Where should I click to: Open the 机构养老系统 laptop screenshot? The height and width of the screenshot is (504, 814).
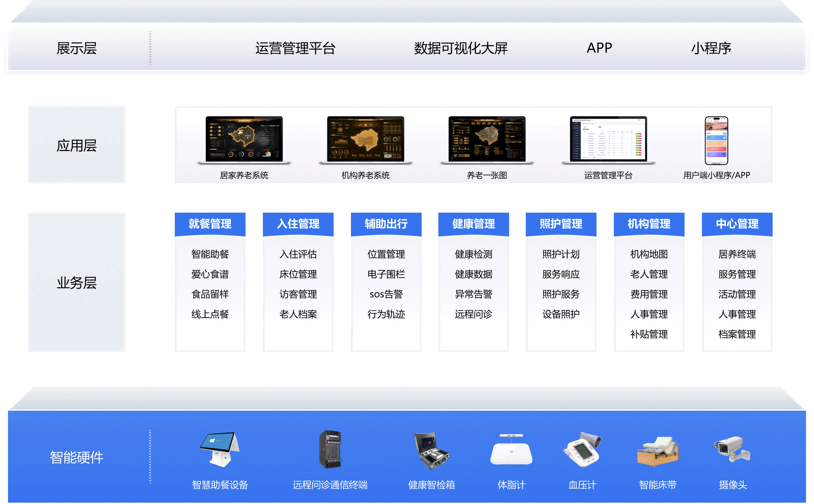click(x=365, y=140)
